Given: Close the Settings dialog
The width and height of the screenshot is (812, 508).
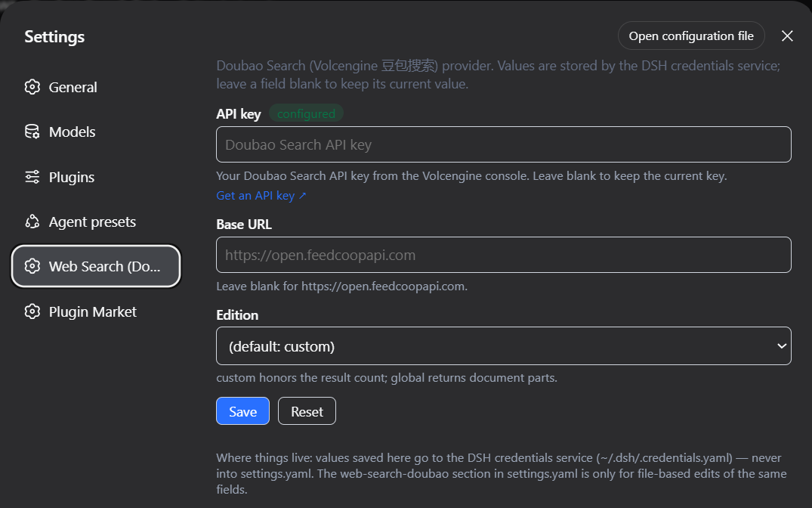Looking at the screenshot, I should (787, 36).
